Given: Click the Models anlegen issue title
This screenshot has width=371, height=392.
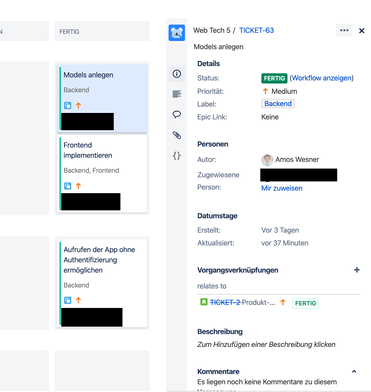Looking at the screenshot, I should coord(218,47).
